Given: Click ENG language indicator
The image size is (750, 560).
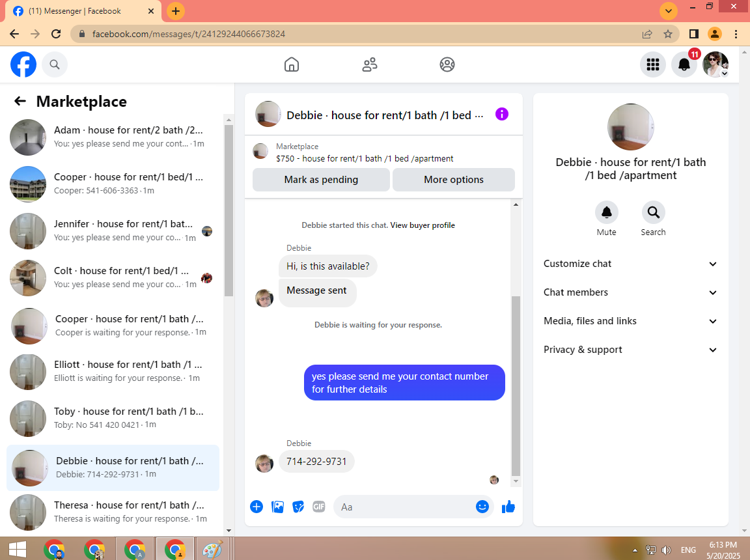Looking at the screenshot, I should [688, 550].
